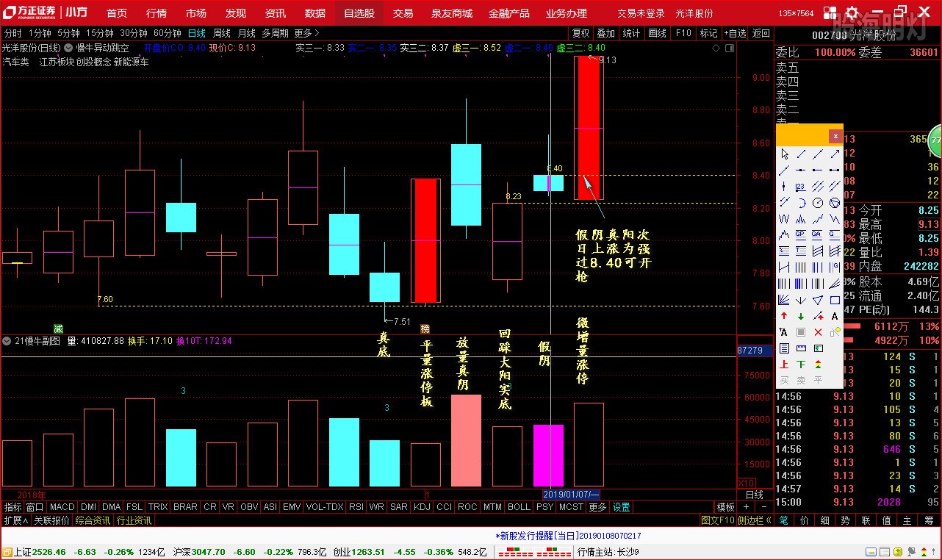Open the 多周期 multi-period option
Image resolution: width=942 pixels, height=560 pixels.
click(276, 33)
